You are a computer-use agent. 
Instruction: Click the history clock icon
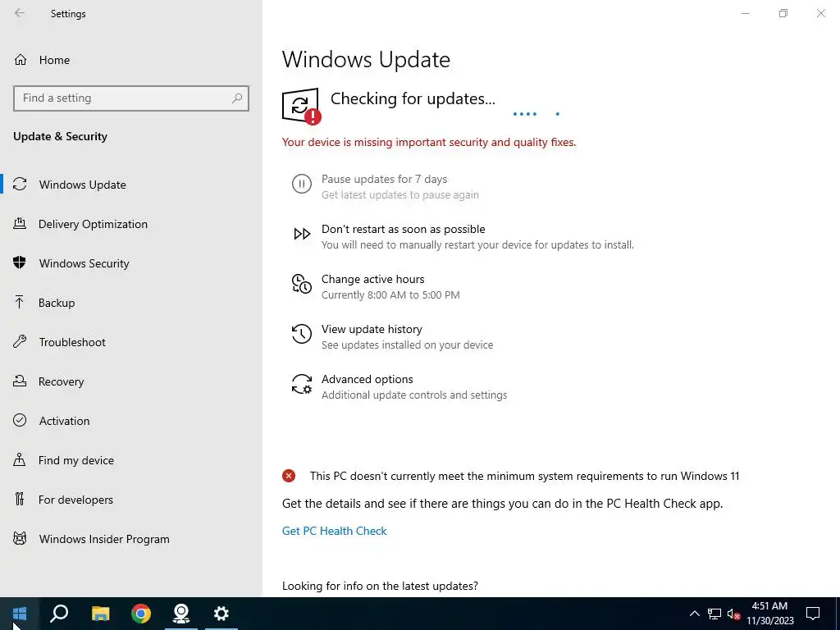click(302, 334)
